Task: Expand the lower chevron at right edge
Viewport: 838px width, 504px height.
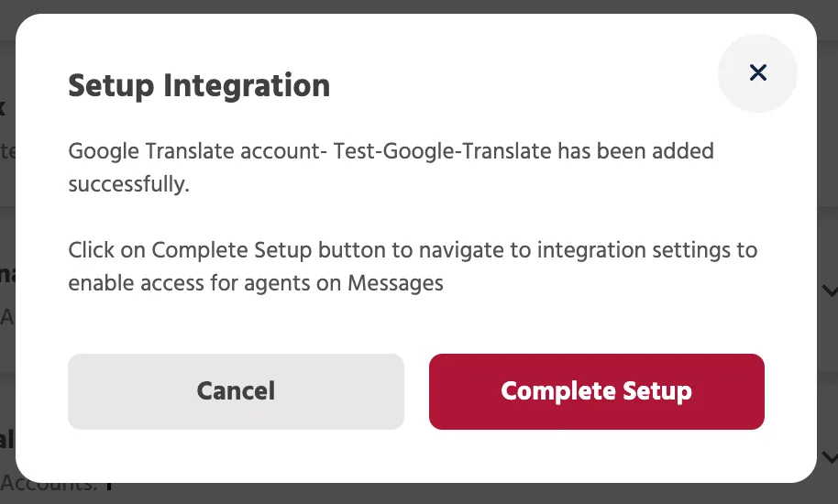Action: coord(829,457)
